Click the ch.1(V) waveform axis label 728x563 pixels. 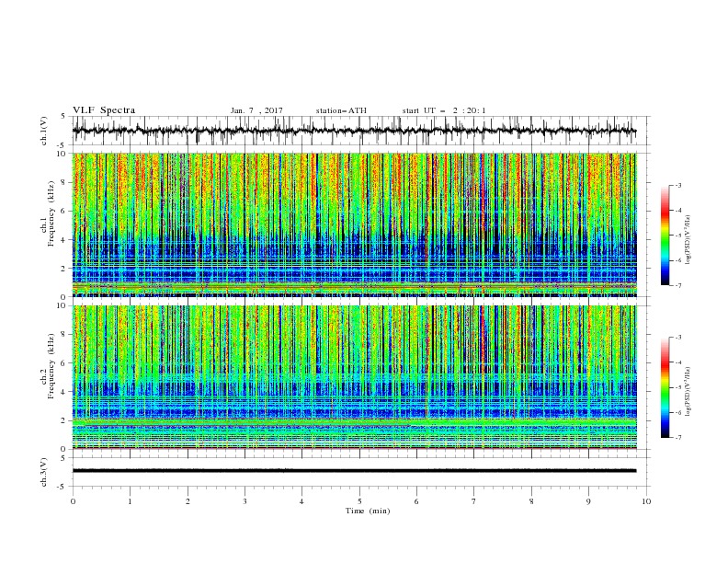tap(44, 131)
